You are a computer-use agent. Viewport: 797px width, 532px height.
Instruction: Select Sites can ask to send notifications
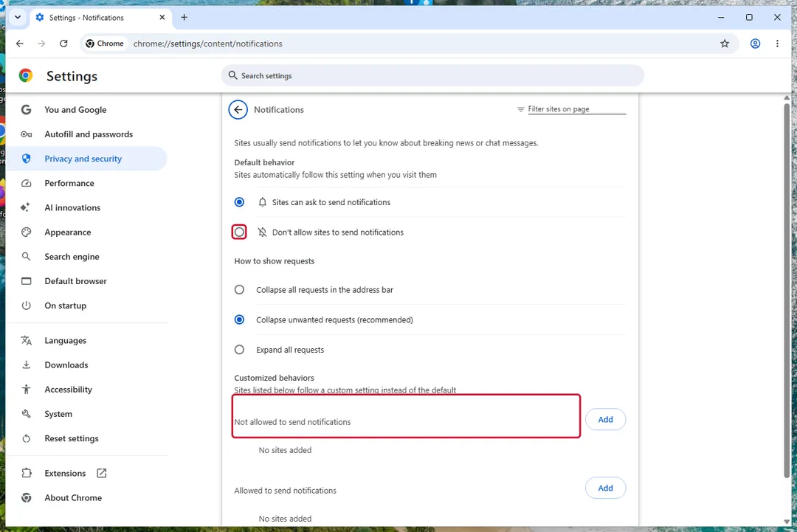pos(239,202)
